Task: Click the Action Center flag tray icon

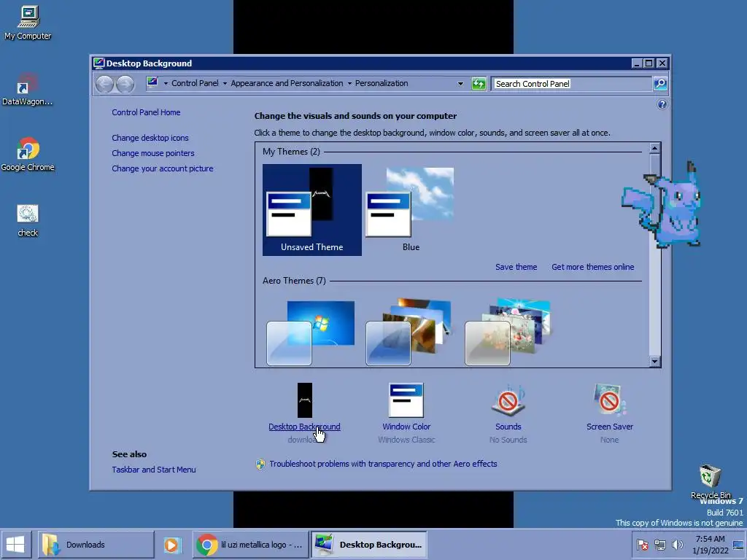Action: (x=642, y=544)
